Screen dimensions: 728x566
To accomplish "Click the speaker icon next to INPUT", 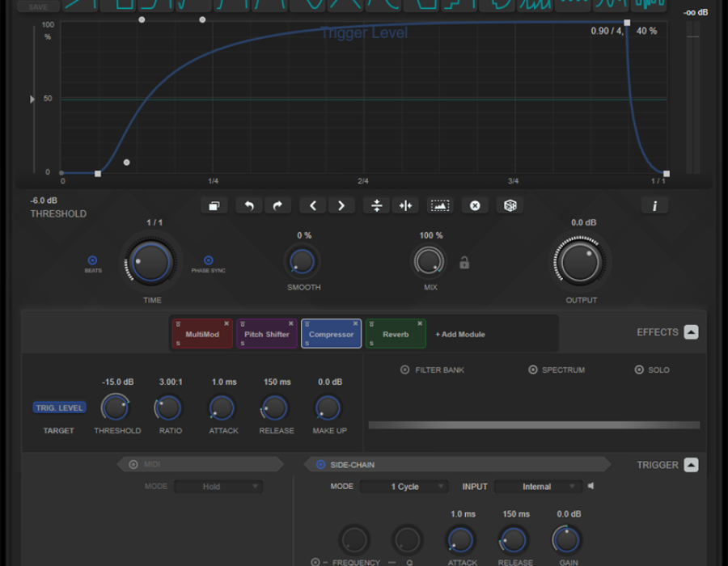I will [590, 486].
